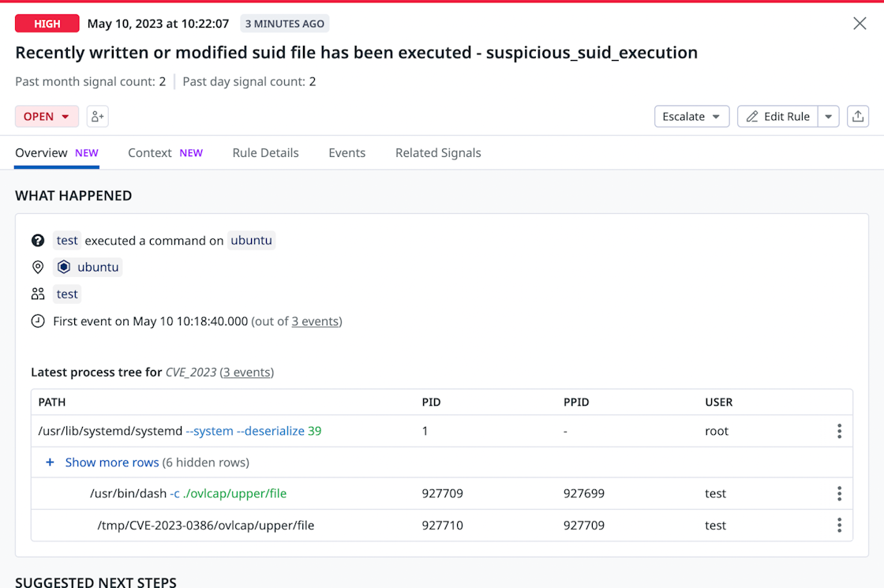This screenshot has width=884, height=588.
Task: Go to the Related Signals tab
Action: (x=438, y=153)
